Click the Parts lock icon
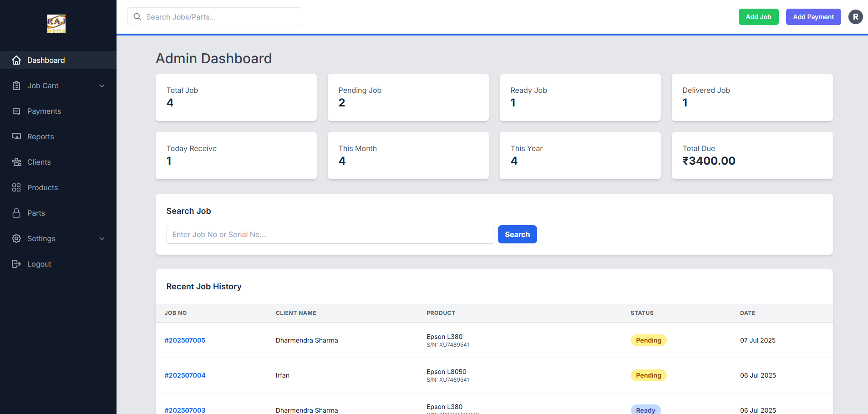The width and height of the screenshot is (868, 414). [16, 213]
